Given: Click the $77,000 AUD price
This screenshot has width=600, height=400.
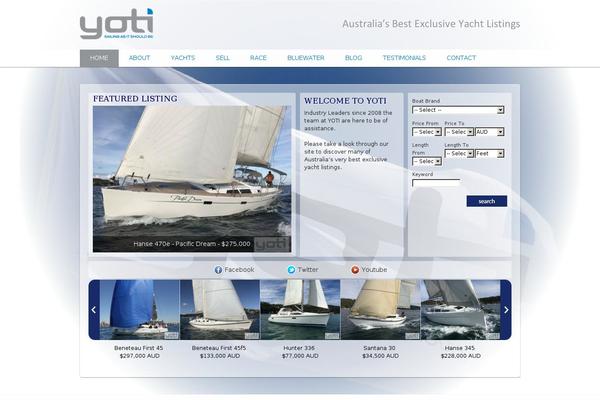Looking at the screenshot, I should click(300, 356).
